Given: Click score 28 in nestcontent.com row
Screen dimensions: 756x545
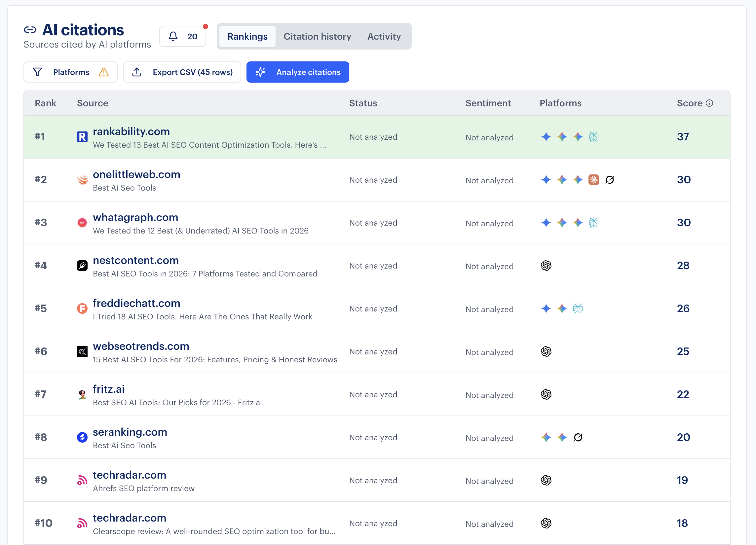Looking at the screenshot, I should pyautogui.click(x=683, y=266).
